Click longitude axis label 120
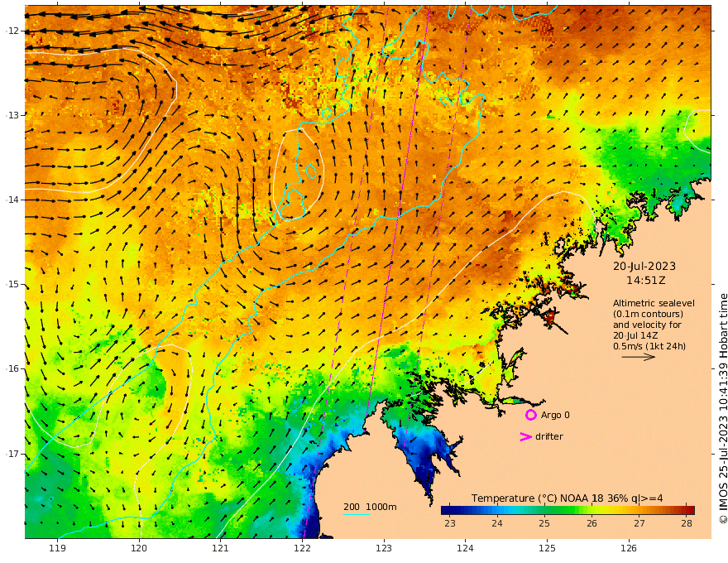The width and height of the screenshot is (728, 563). [x=139, y=549]
